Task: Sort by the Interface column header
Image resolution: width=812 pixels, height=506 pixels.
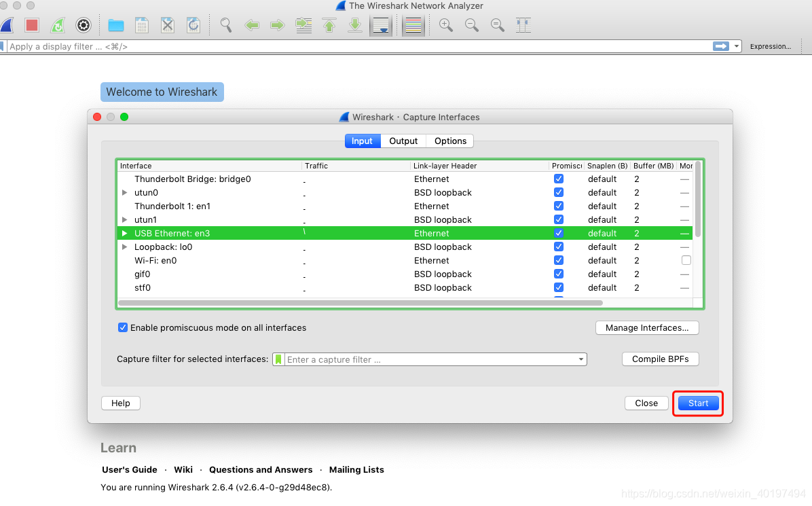Action: point(209,166)
